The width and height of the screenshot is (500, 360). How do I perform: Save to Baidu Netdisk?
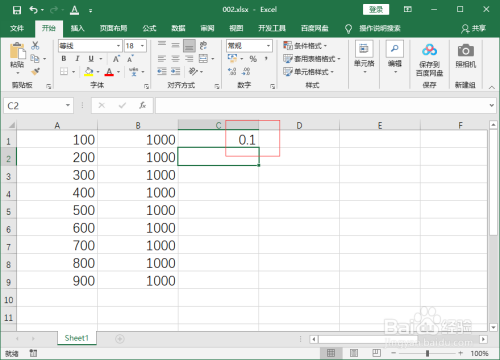point(429,60)
